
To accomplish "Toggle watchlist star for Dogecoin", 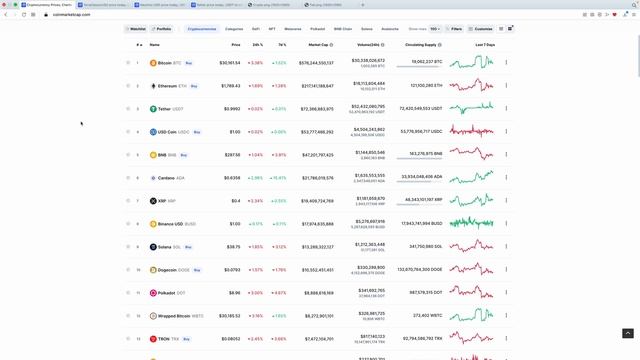I will click(128, 270).
